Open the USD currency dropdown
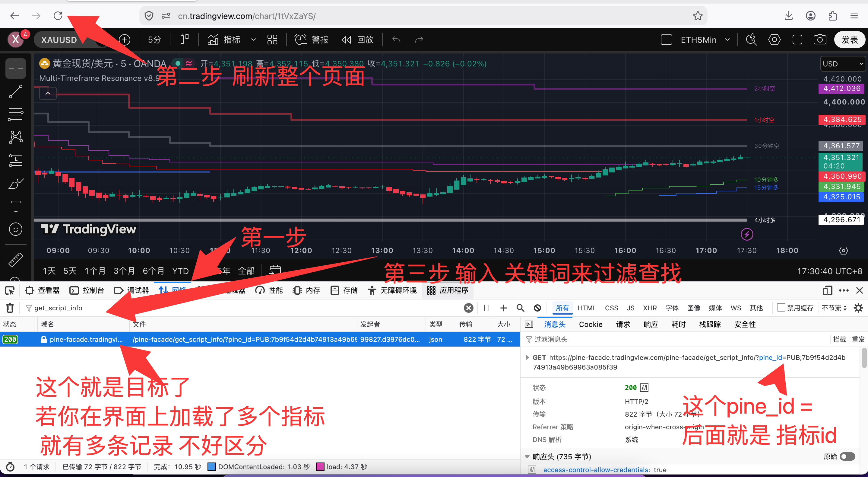This screenshot has width=868, height=477. 843,64
